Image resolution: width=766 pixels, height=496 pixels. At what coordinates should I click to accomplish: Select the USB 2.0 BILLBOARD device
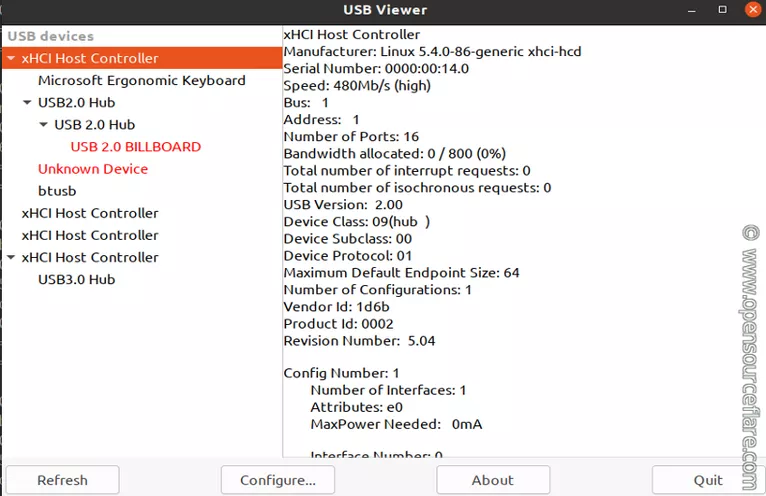coord(135,147)
